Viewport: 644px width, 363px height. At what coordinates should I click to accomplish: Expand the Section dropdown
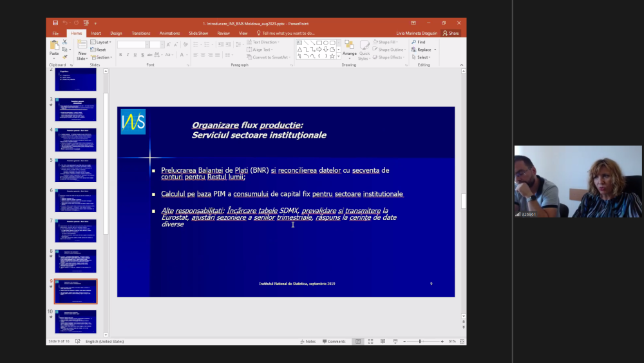[102, 57]
